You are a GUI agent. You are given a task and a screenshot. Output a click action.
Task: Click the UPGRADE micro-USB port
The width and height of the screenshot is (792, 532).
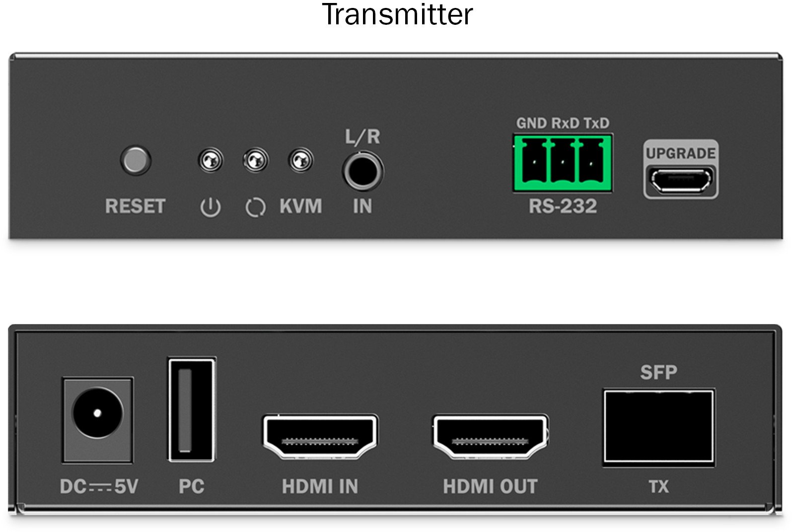pyautogui.click(x=681, y=181)
